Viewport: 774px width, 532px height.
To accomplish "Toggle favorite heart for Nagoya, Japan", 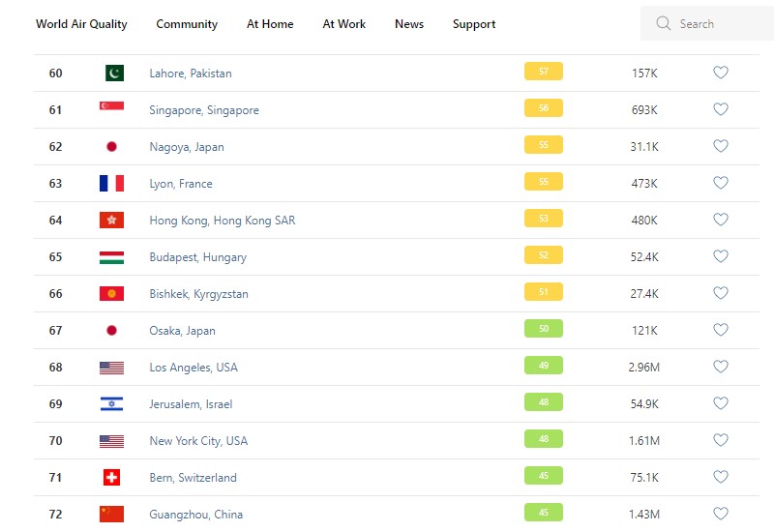I will (x=720, y=146).
